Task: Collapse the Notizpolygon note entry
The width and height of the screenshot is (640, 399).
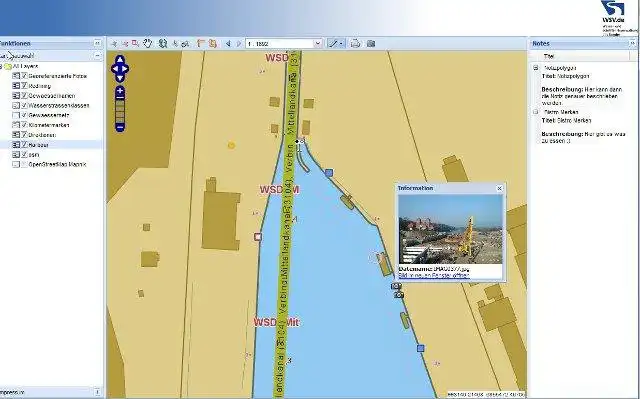Action: (536, 68)
